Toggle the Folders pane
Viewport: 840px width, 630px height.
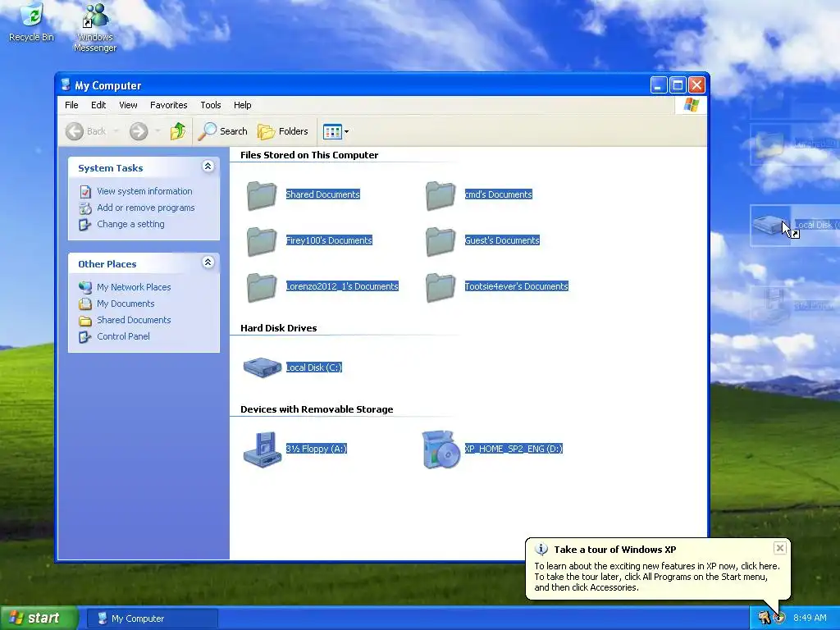tap(283, 131)
